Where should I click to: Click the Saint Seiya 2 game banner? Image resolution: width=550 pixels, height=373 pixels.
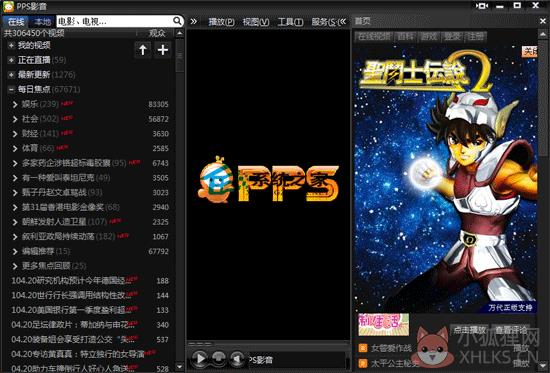(445, 179)
